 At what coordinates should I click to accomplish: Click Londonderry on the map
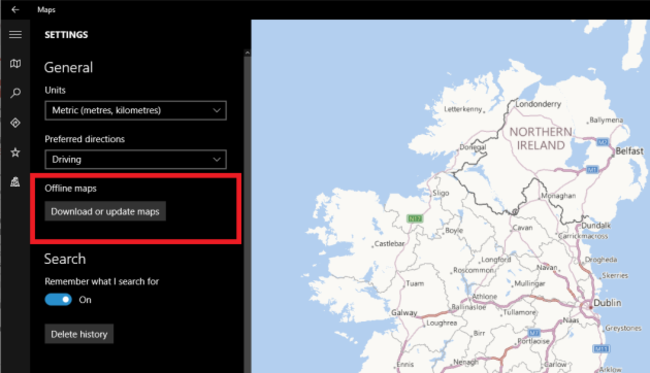coord(538,104)
